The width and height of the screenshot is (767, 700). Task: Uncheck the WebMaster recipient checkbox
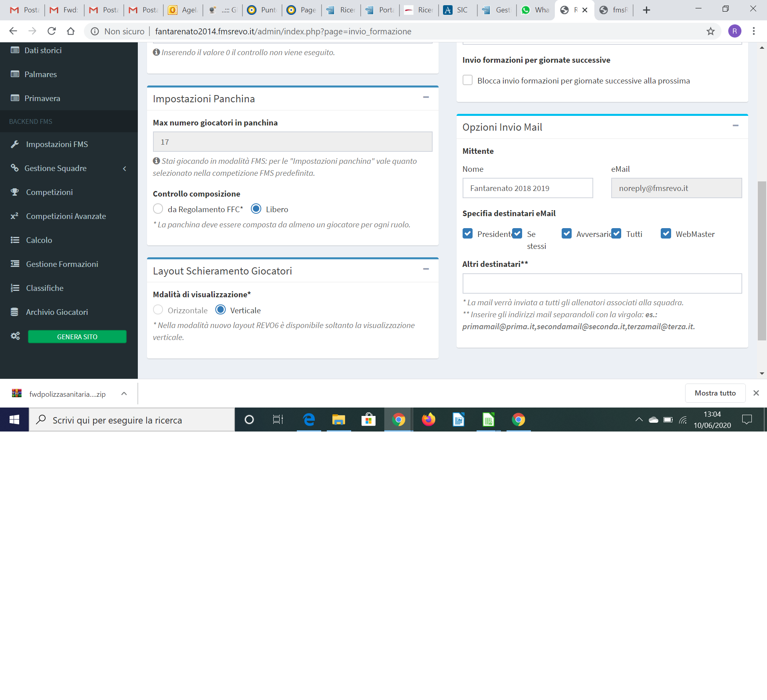[x=666, y=234]
